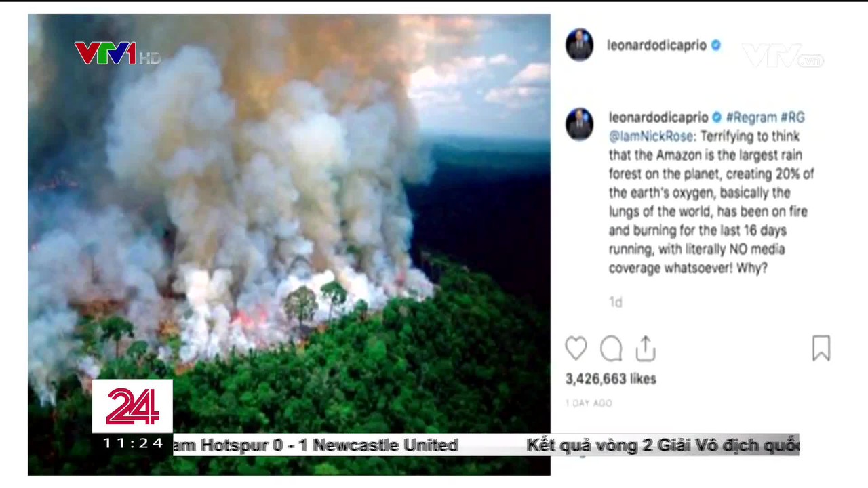Save the post with the bookmark icon

[821, 348]
